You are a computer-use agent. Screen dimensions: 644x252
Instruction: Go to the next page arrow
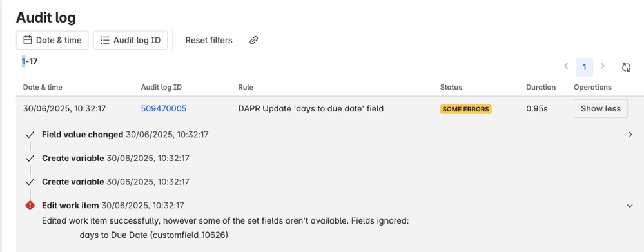(603, 66)
